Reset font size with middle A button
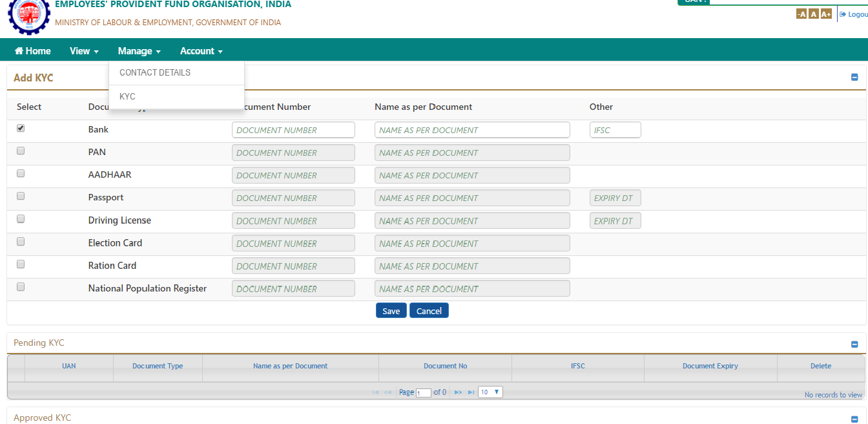Image resolution: width=868 pixels, height=424 pixels. (813, 14)
